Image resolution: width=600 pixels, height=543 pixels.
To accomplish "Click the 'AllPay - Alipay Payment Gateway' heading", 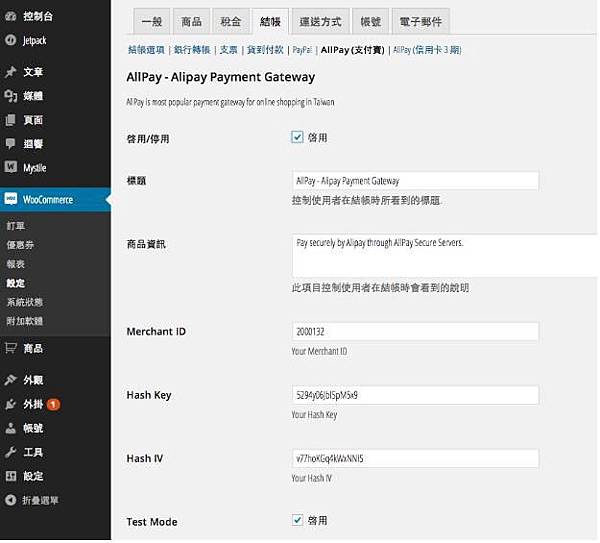I will [221, 77].
